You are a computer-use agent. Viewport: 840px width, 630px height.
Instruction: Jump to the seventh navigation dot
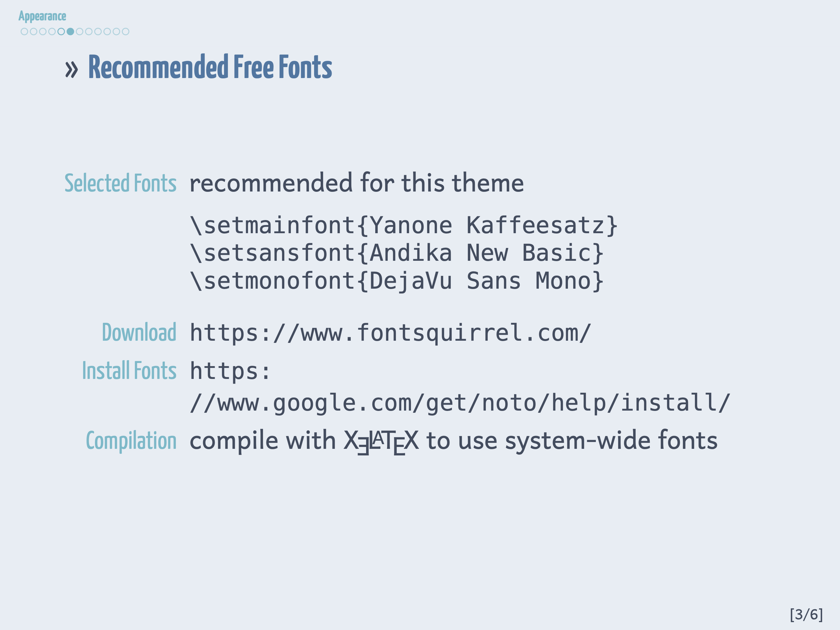coord(79,32)
